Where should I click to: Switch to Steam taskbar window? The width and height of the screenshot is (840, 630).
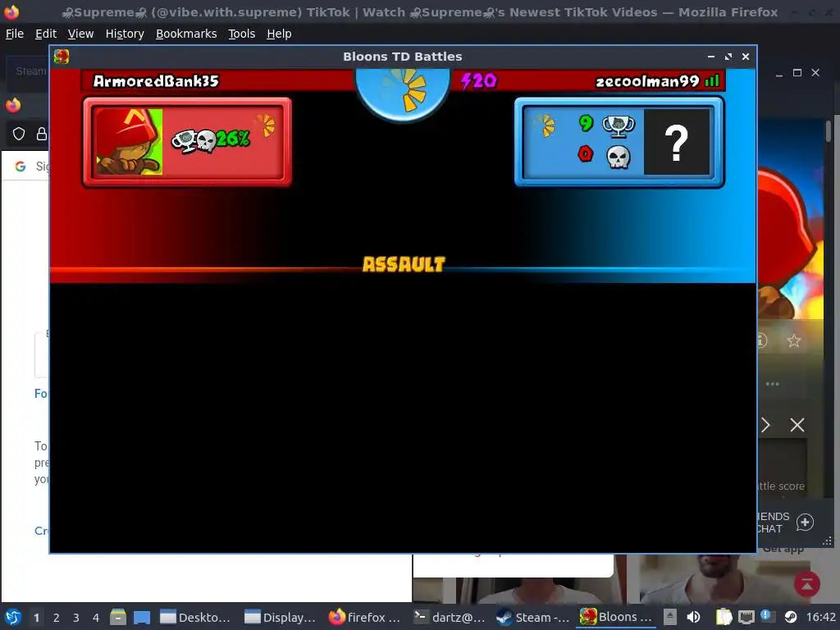533,617
